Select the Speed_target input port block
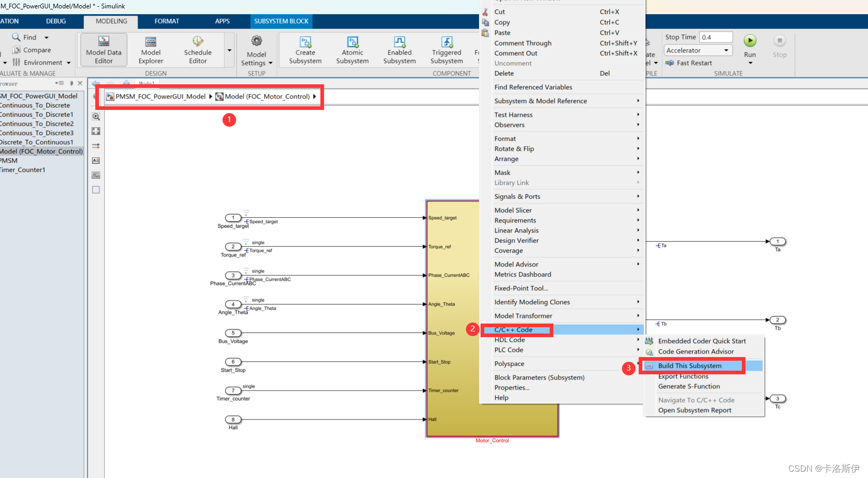868x478 pixels. tap(233, 218)
